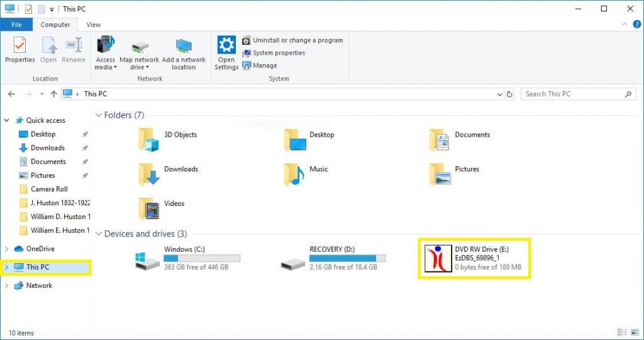The width and height of the screenshot is (644, 340).
Task: Open the Map network drive dropdown
Action: 140,54
